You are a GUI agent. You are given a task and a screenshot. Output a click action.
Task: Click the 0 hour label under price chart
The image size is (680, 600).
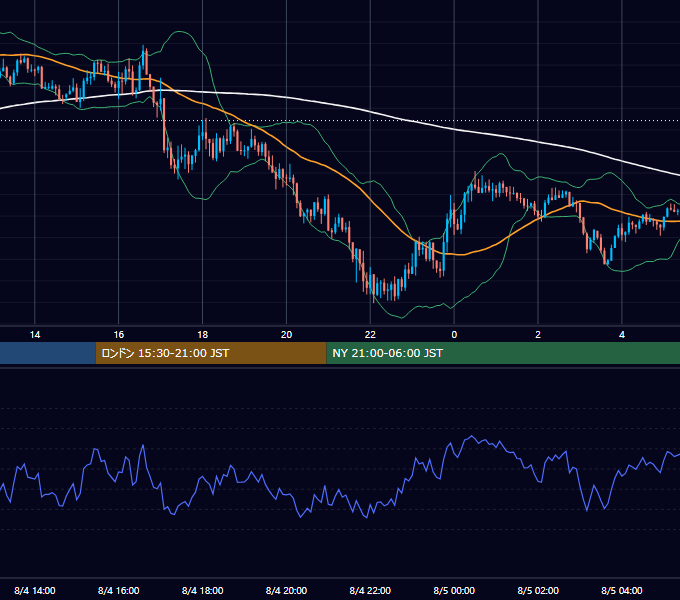pos(454,335)
